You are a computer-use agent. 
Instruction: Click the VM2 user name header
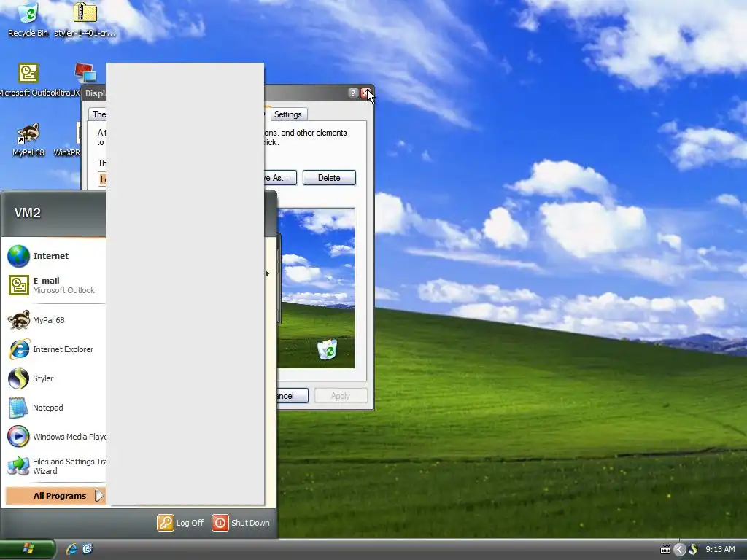(x=28, y=212)
